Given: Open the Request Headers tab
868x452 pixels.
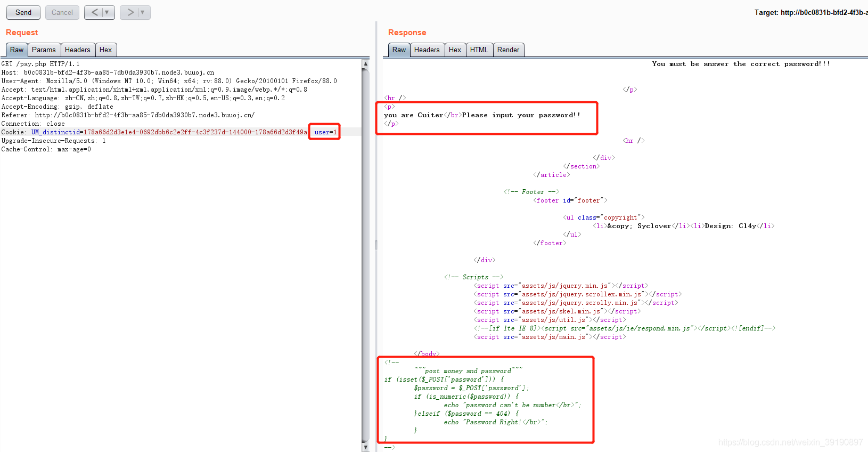Looking at the screenshot, I should point(78,50).
